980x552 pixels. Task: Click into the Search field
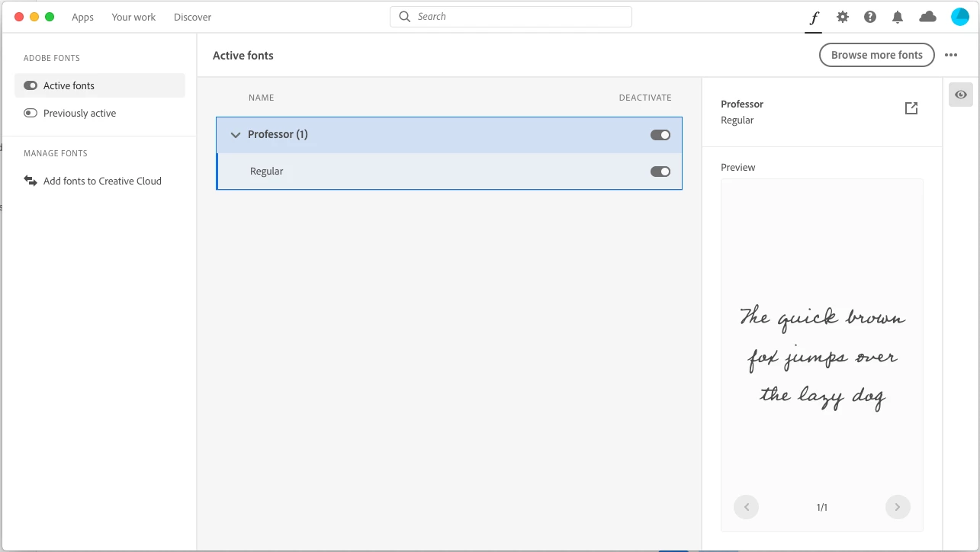tap(511, 17)
